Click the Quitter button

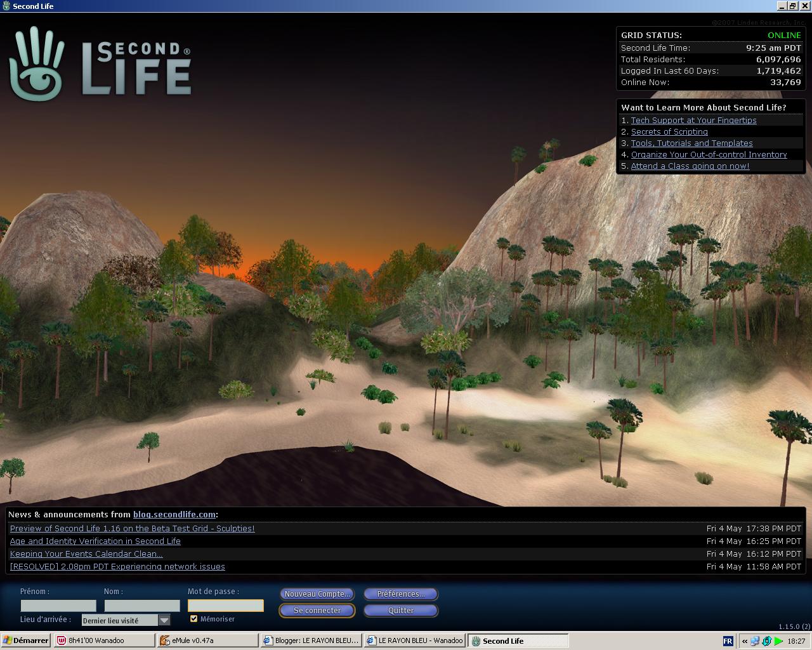click(401, 611)
